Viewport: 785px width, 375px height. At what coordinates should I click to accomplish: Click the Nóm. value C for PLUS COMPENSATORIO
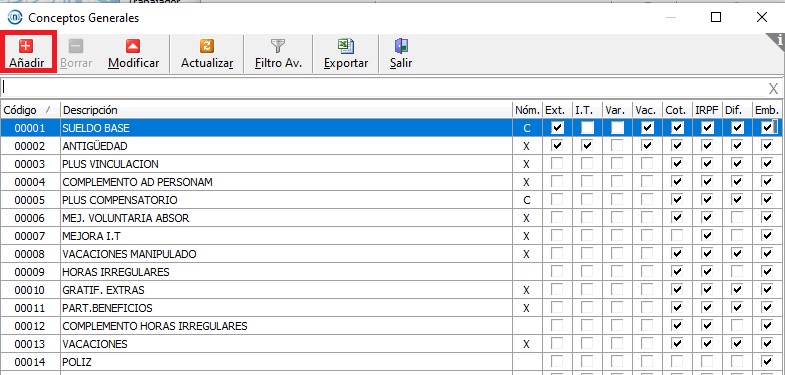point(526,200)
